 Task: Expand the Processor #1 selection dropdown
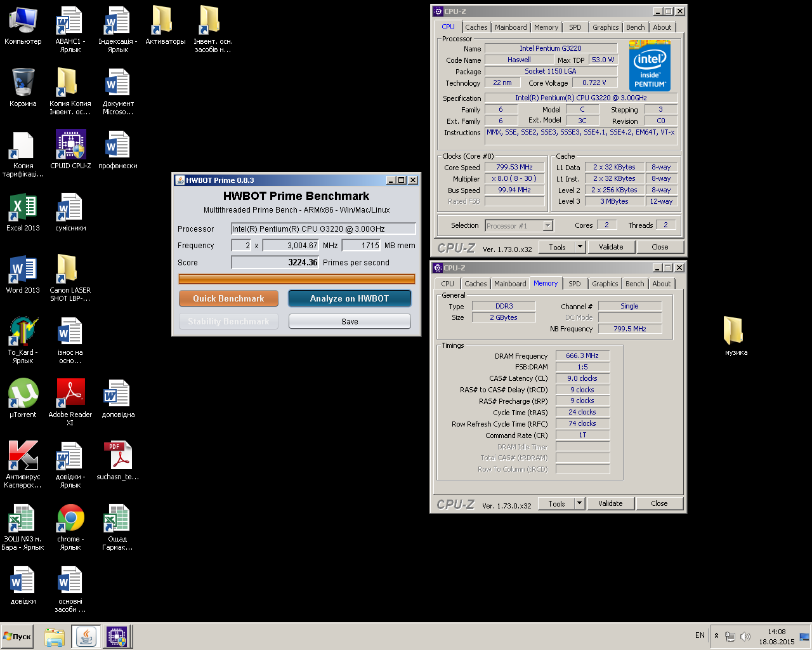(548, 226)
